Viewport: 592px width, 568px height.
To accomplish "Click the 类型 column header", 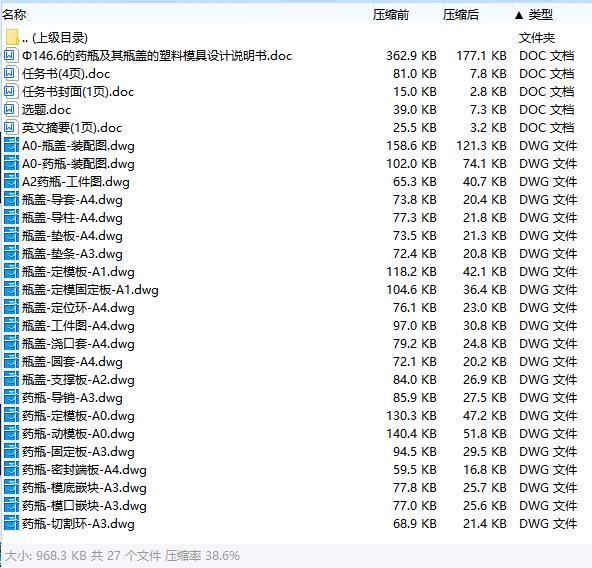I will coord(540,15).
